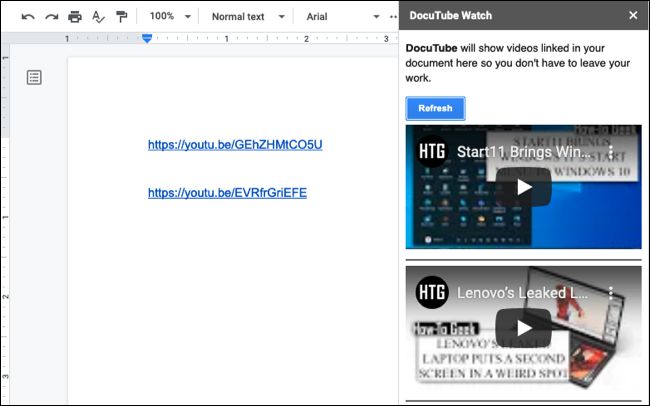Click the Redo arrow in toolbar
This screenshot has width=650, height=406.
pyautogui.click(x=51, y=17)
